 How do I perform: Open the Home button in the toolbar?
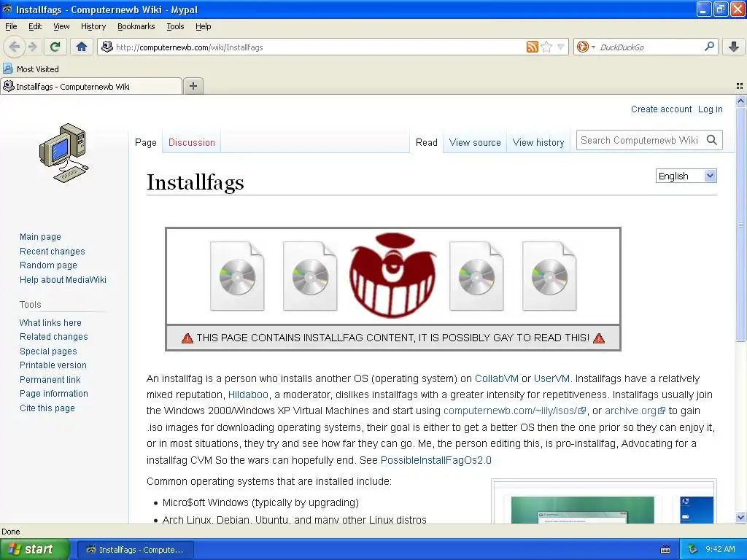tap(82, 47)
